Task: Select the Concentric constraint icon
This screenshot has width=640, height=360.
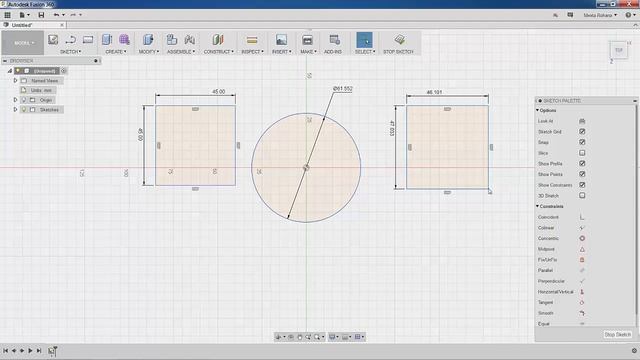Action: tap(582, 238)
